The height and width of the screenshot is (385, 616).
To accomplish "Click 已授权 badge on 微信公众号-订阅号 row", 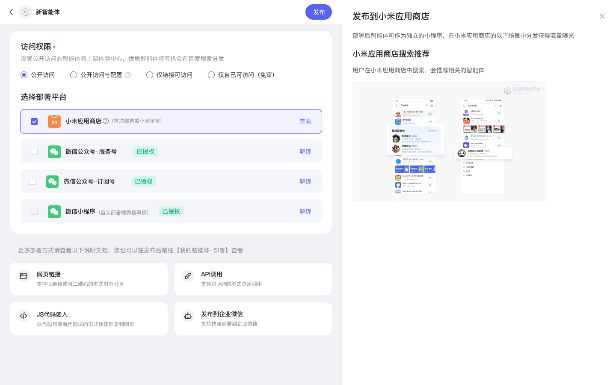I will (x=143, y=181).
